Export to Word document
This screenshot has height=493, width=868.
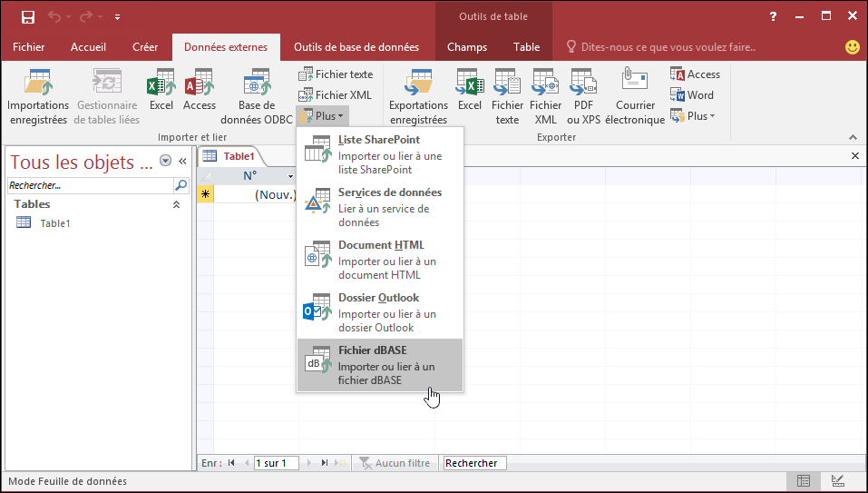(691, 95)
